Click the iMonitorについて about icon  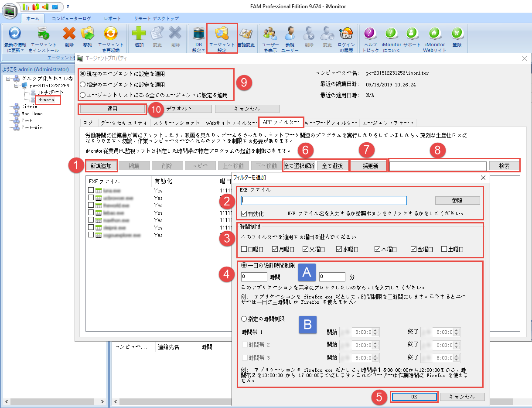pyautogui.click(x=391, y=34)
